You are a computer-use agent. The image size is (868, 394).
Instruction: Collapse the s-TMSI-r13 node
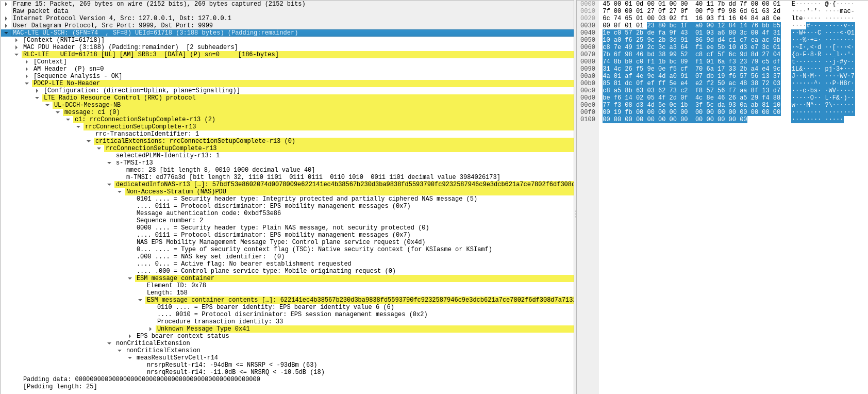tap(109, 163)
